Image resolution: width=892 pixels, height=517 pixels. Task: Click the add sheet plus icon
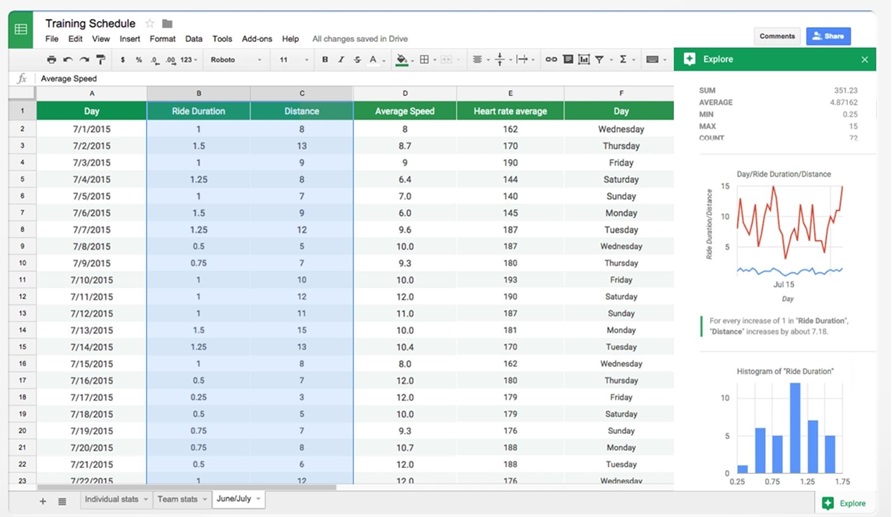click(x=42, y=501)
